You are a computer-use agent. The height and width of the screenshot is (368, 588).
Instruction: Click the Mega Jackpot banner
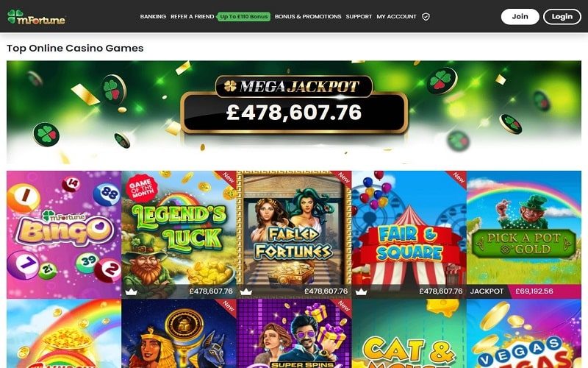coord(294,112)
